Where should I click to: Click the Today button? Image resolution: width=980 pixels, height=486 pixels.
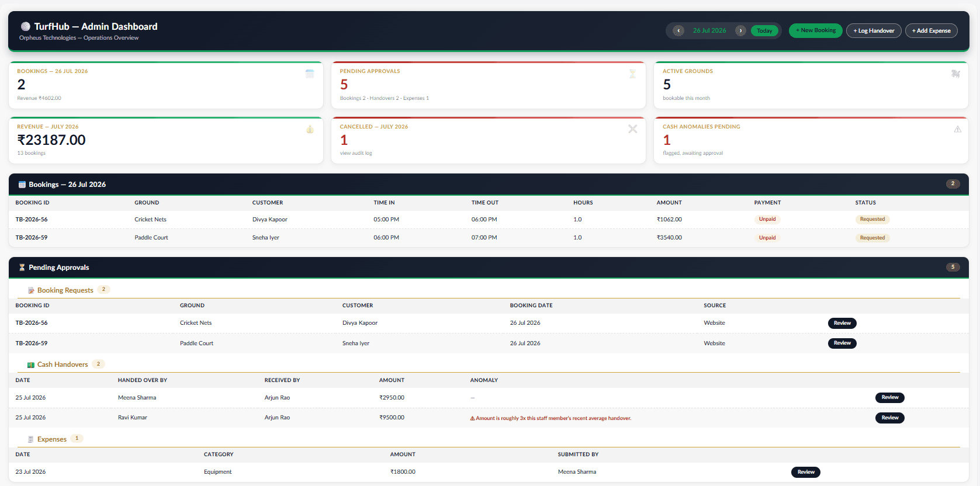(x=764, y=30)
